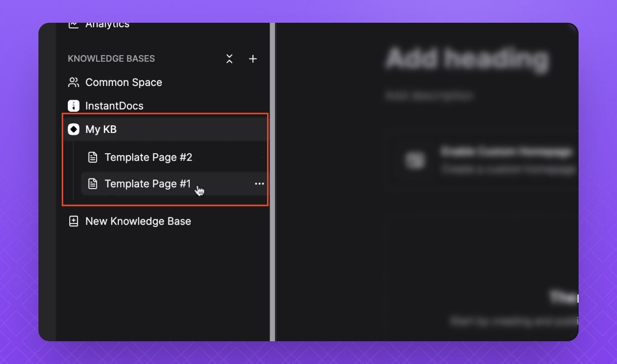Viewport: 617px width, 364px height.
Task: Click the New Knowledge Base book-plus icon
Action: coord(74,221)
